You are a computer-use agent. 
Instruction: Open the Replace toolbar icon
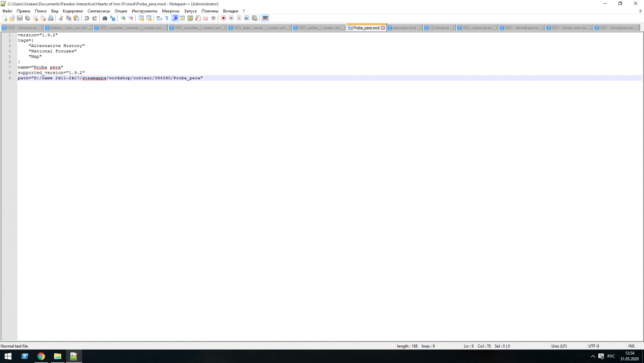click(x=113, y=18)
